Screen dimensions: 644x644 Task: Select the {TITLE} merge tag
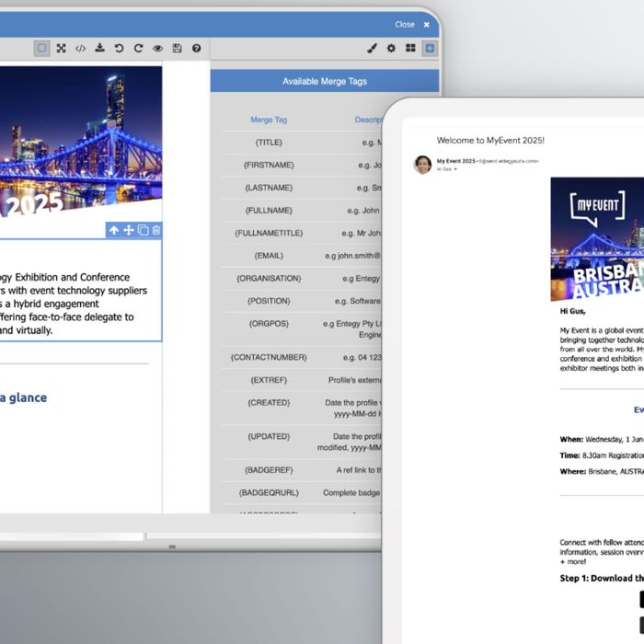[269, 143]
